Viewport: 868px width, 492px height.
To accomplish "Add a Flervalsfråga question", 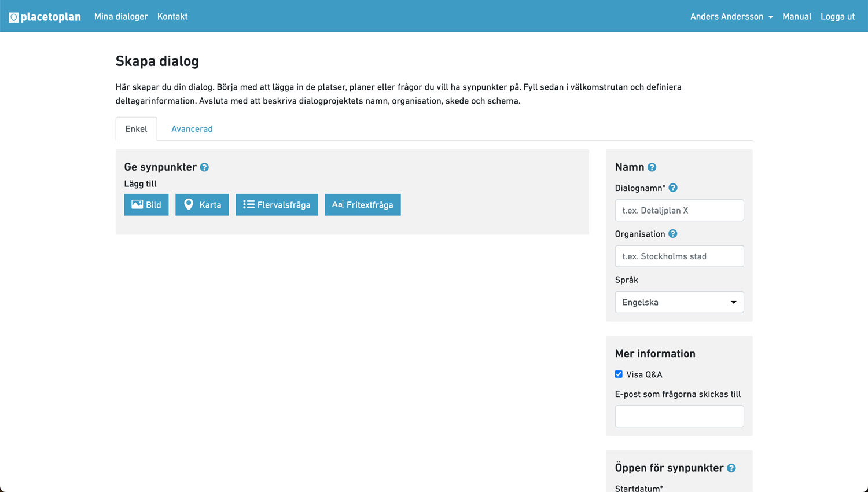I will (x=277, y=205).
